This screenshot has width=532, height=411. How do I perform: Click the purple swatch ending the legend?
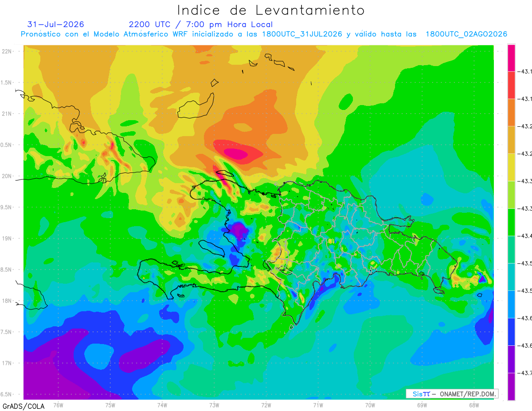point(511,387)
